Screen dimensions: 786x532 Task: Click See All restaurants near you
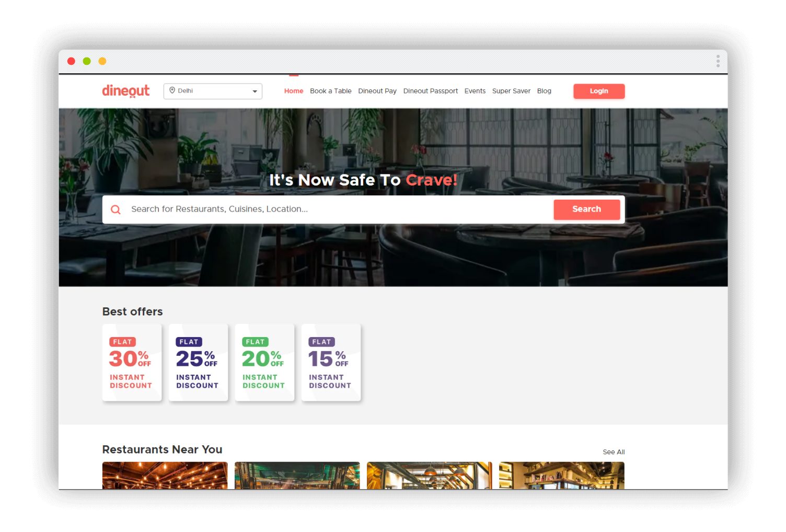pyautogui.click(x=614, y=452)
